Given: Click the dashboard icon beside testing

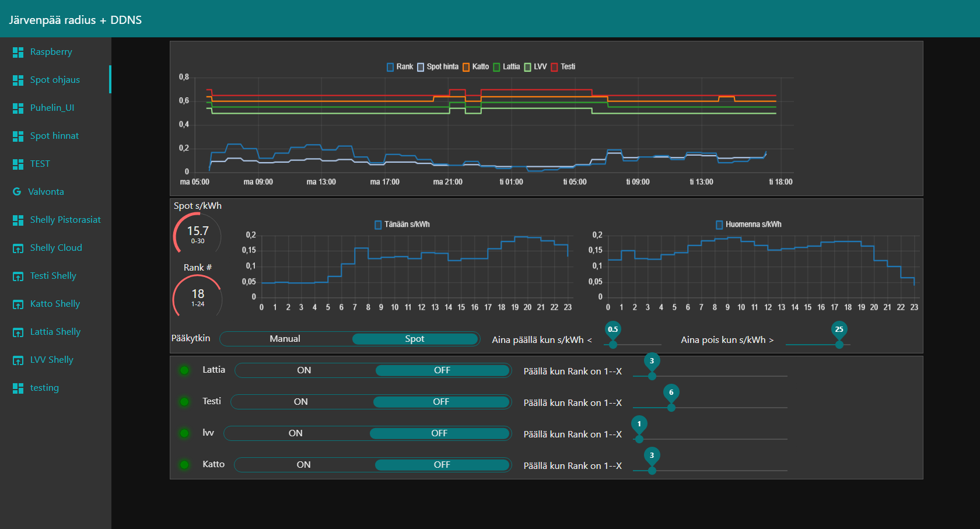Looking at the screenshot, I should coord(18,388).
